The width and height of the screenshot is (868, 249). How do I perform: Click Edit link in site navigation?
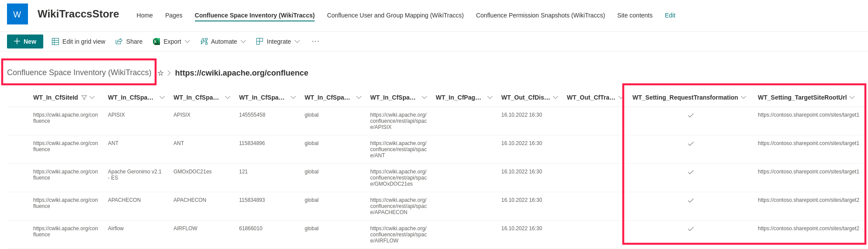point(670,15)
